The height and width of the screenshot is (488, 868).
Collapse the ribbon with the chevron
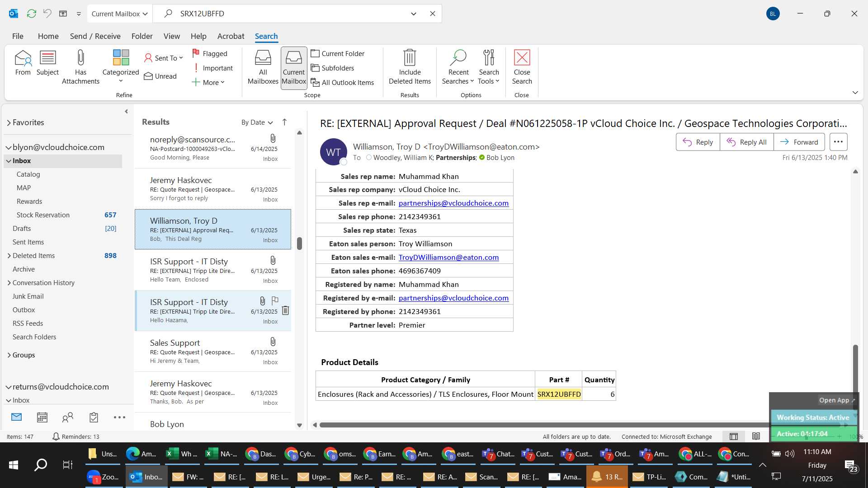(x=855, y=93)
